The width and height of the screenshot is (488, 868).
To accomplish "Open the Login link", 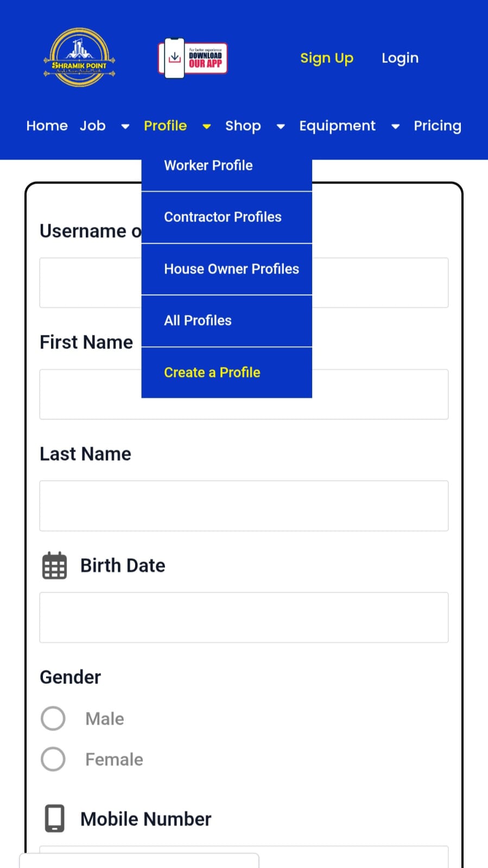I will tap(400, 58).
